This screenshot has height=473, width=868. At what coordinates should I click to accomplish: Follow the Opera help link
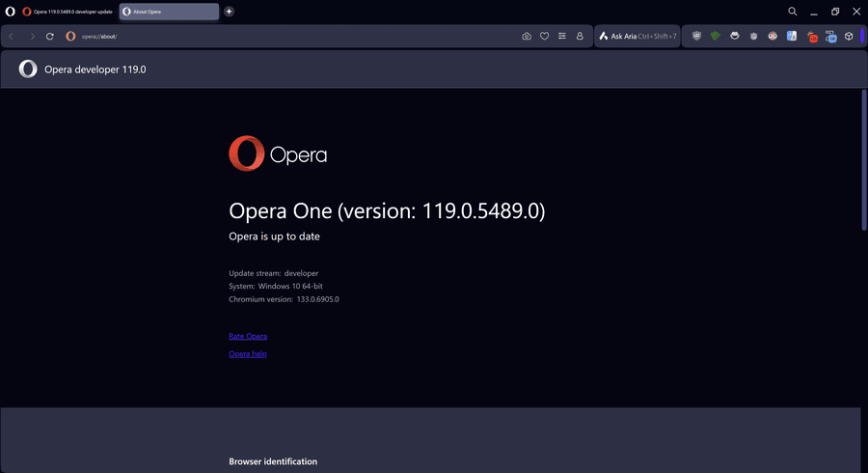248,354
